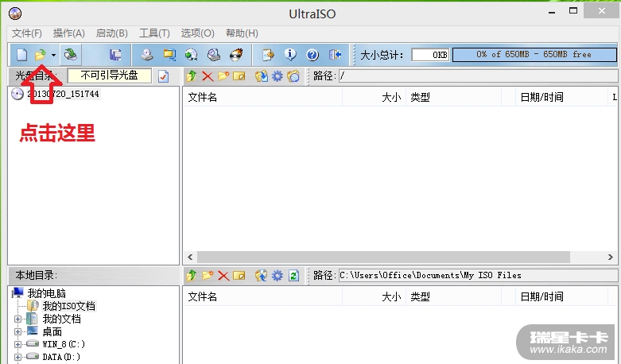
Task: Click the disc pane 路径 field showing /
Action: (x=478, y=76)
